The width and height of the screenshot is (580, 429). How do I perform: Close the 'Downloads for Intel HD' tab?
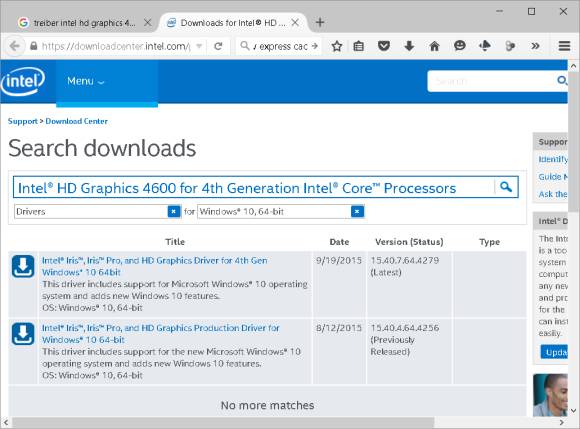pos(295,23)
